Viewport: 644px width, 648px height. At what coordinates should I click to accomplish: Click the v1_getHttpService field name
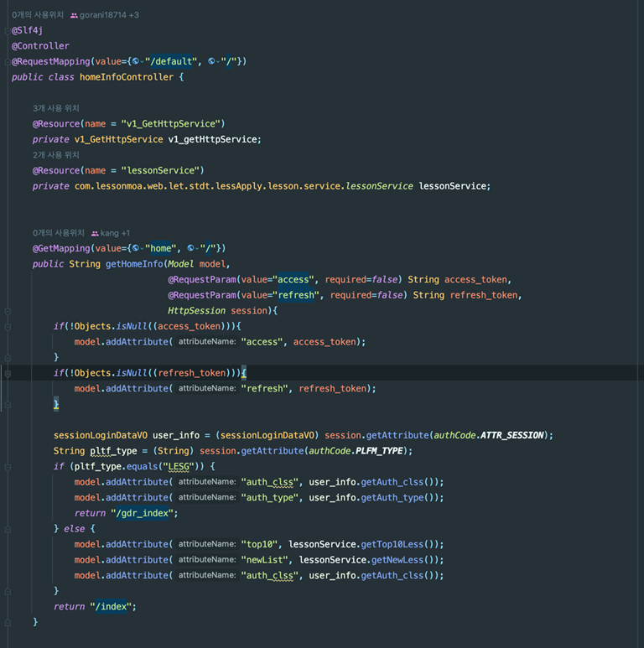pyautogui.click(x=212, y=139)
